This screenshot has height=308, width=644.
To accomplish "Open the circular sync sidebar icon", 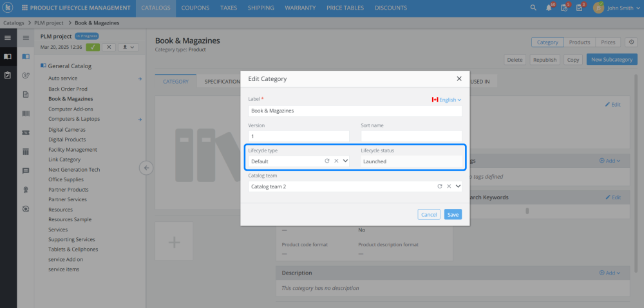I will click(x=26, y=209).
